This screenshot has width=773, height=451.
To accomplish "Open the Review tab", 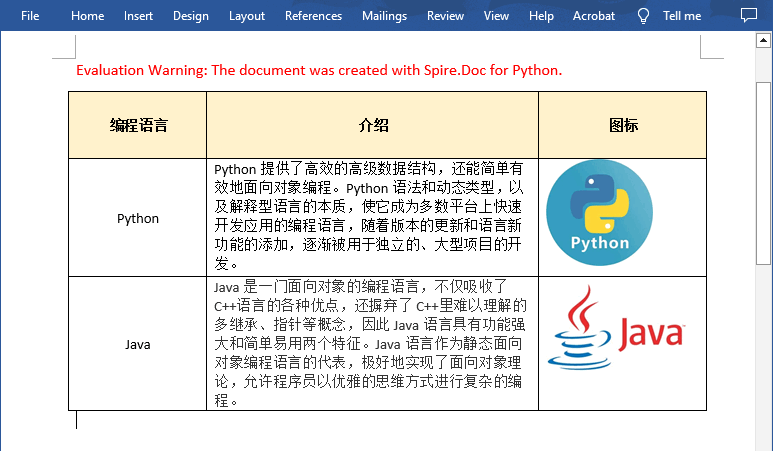I will tap(445, 16).
